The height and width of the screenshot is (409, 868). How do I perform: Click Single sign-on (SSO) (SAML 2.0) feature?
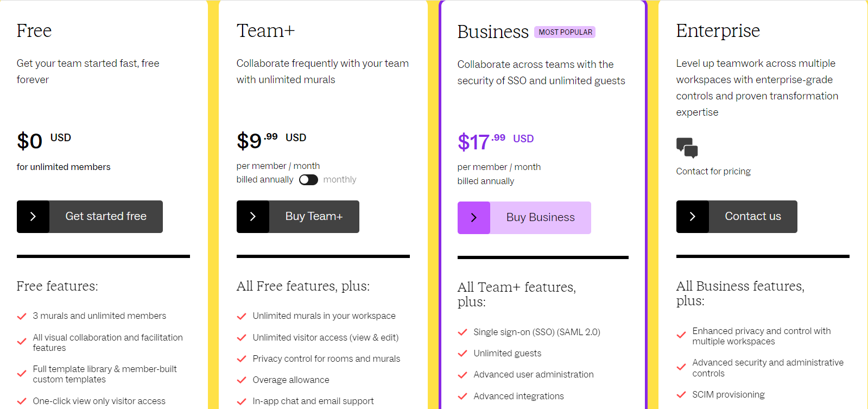click(x=536, y=332)
